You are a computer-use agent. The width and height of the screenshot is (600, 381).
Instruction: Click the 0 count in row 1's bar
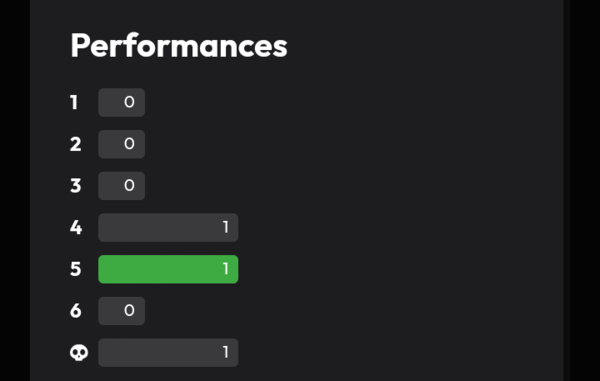(129, 102)
